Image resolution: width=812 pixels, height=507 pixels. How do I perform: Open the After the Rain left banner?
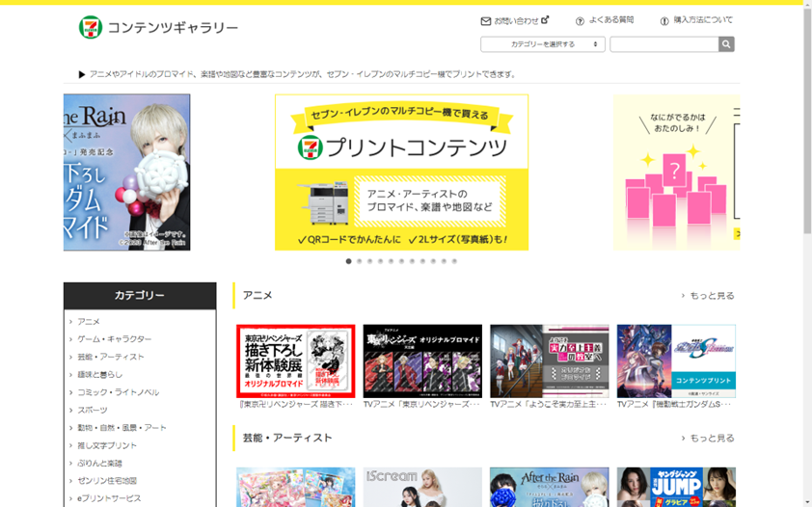coord(126,173)
